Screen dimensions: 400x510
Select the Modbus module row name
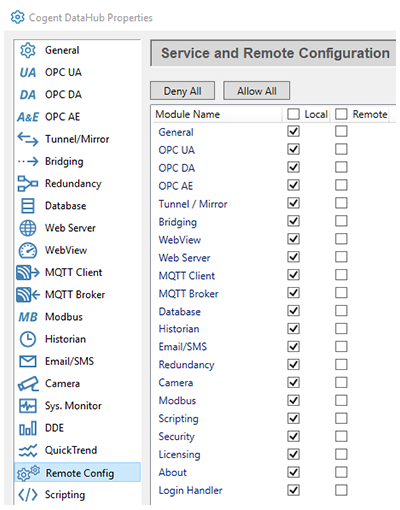tap(177, 400)
